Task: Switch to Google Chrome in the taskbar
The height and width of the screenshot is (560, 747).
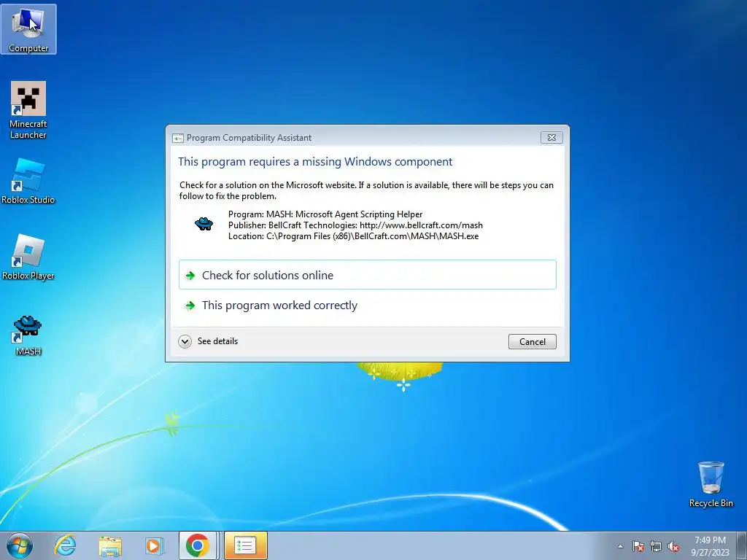Action: (198, 545)
